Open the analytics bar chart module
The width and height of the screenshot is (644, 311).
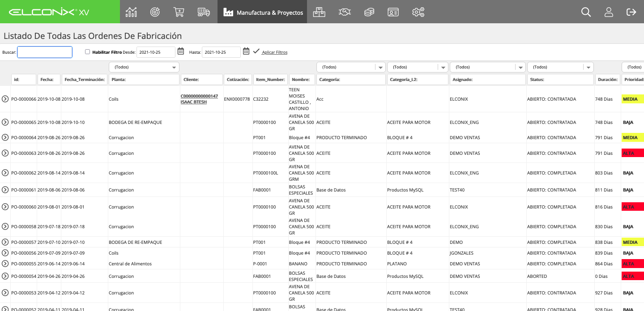(x=131, y=12)
